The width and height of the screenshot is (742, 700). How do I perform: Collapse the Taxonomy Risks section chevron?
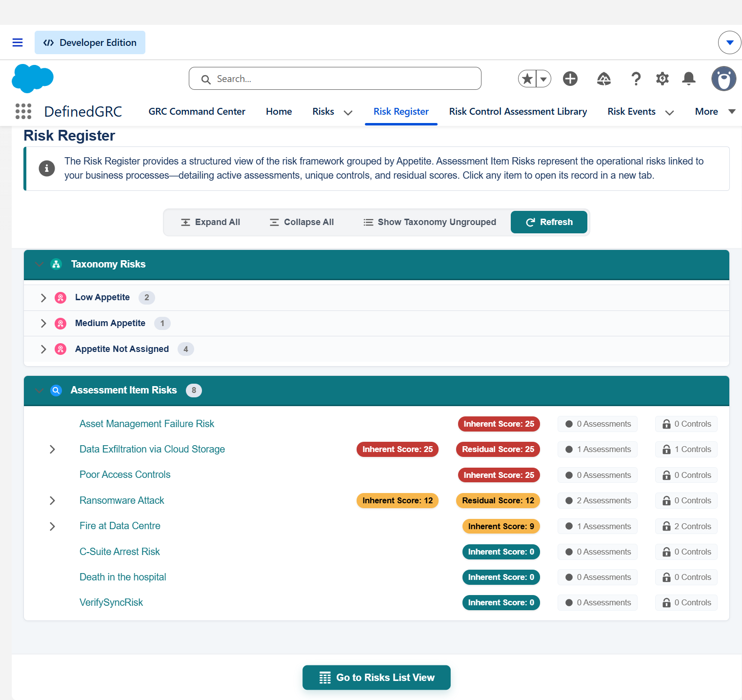point(40,265)
